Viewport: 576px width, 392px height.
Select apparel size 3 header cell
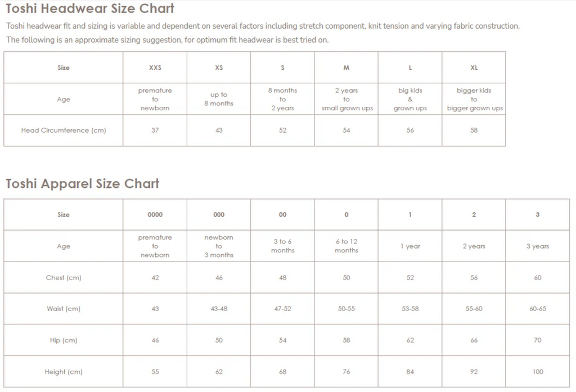(537, 214)
